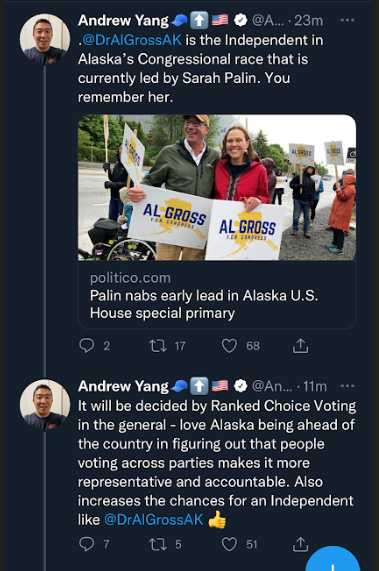Open @DrAlGrossAK mention in second tweet

click(154, 519)
